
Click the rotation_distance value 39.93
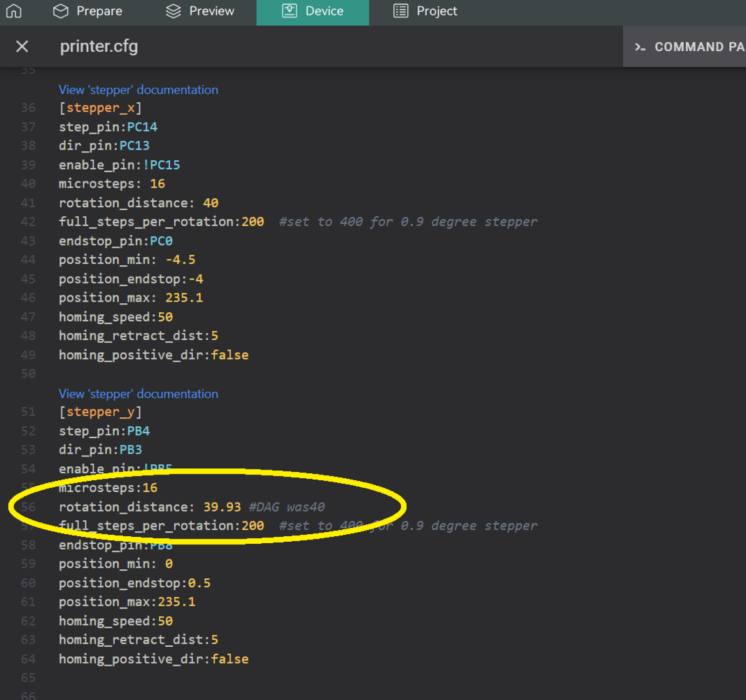click(x=222, y=507)
